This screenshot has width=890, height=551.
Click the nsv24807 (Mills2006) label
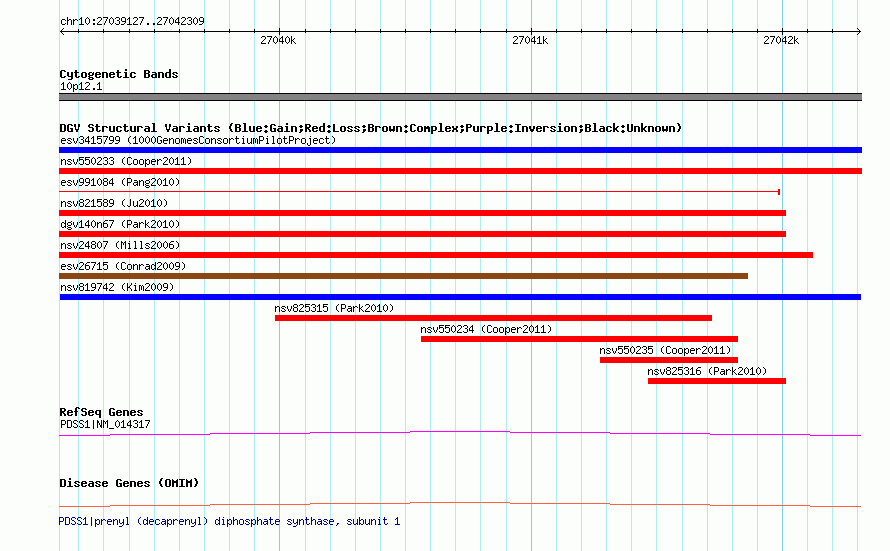coord(120,245)
